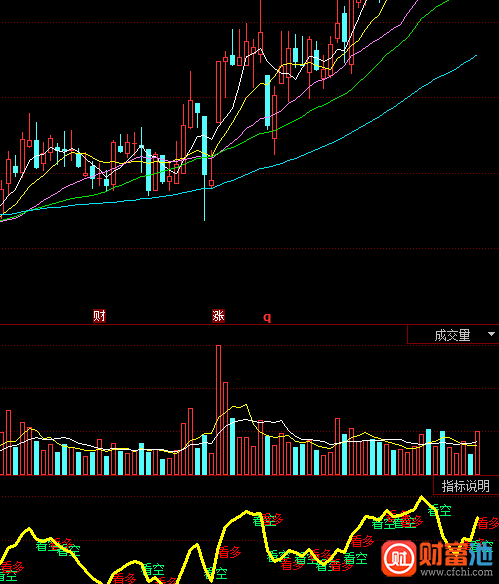Click the red 看多 label at the bottom-left corner

pyautogui.click(x=12, y=567)
